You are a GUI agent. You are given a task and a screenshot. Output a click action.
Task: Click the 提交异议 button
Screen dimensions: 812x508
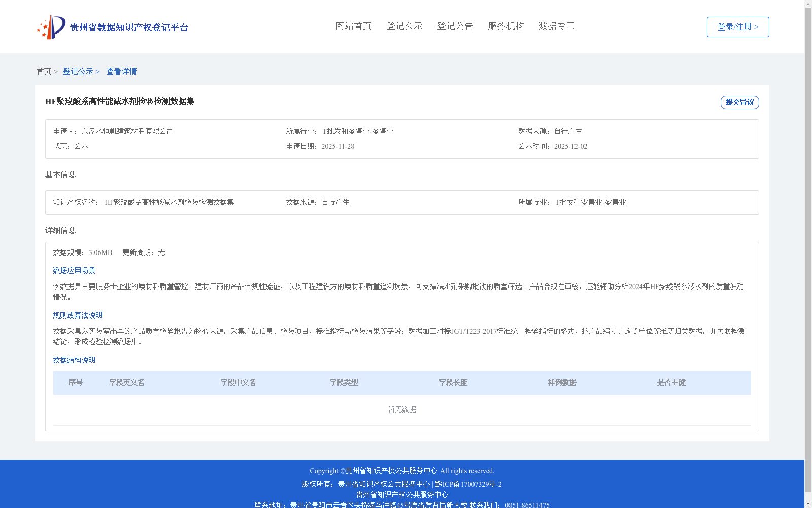[739, 102]
